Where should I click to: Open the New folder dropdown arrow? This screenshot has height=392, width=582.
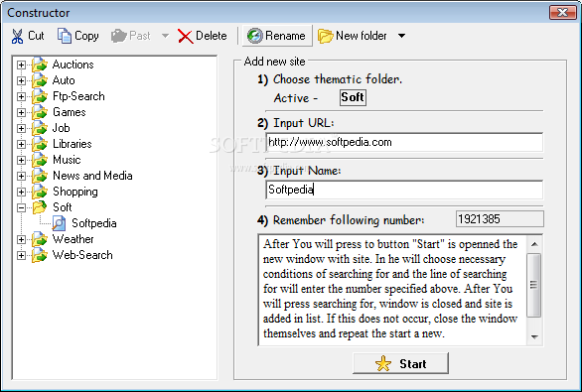401,36
